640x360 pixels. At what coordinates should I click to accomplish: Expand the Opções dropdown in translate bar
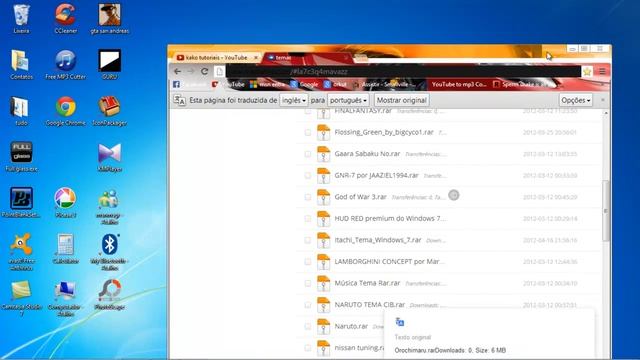pos(576,100)
